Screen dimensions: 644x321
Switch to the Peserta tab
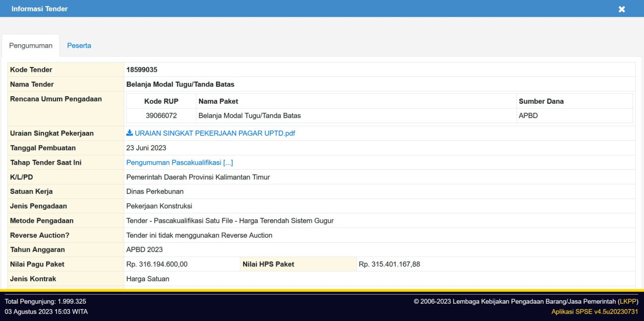tap(79, 46)
